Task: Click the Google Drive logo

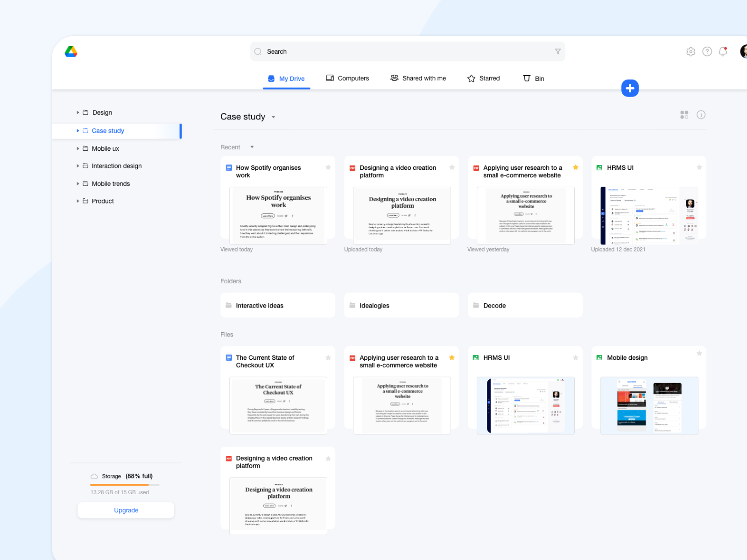Action: (70, 51)
